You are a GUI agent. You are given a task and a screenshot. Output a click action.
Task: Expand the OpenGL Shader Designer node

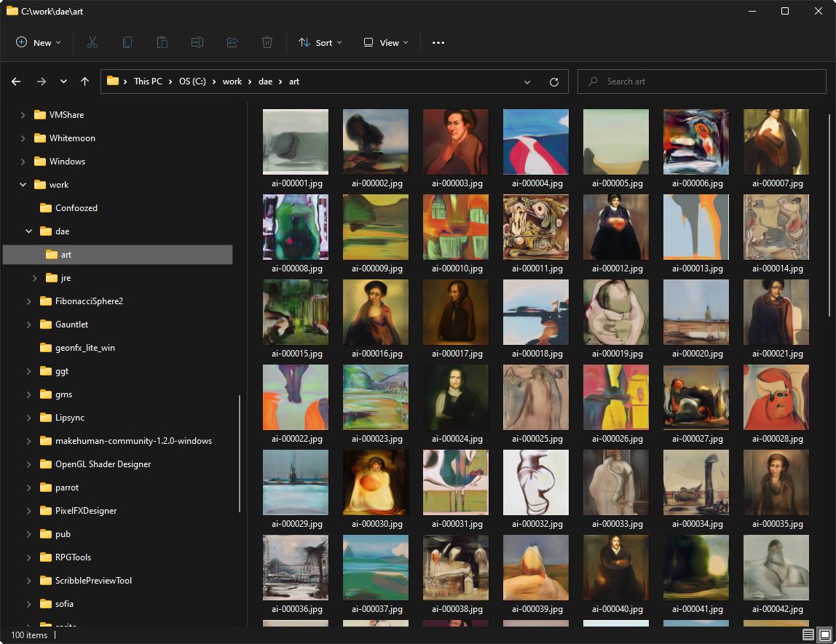tap(29, 464)
